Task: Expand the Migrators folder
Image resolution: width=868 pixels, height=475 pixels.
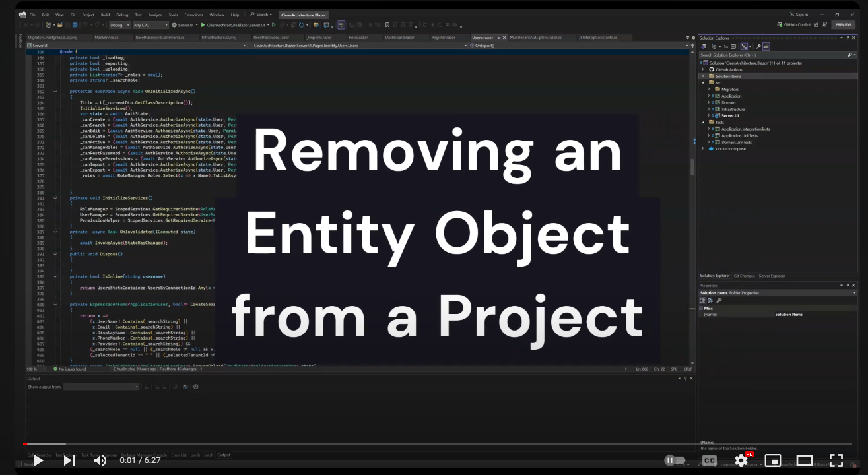Action: pyautogui.click(x=708, y=89)
